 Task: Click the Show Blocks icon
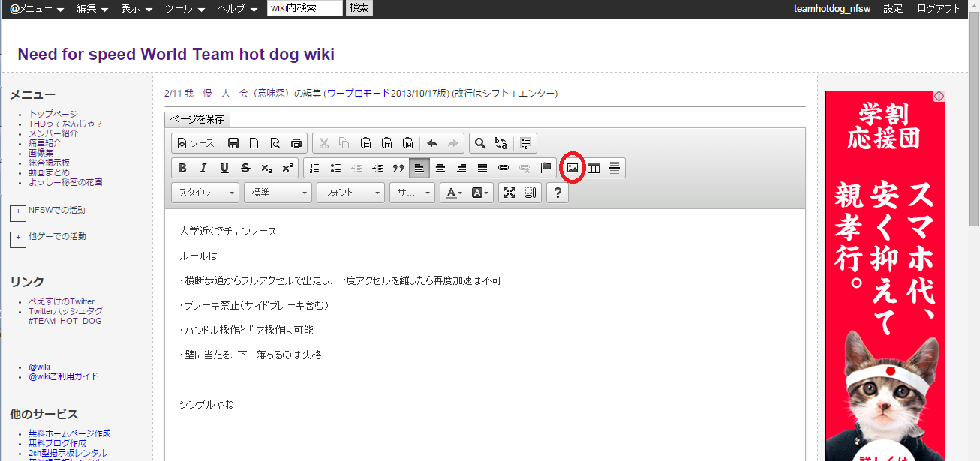pyautogui.click(x=531, y=193)
